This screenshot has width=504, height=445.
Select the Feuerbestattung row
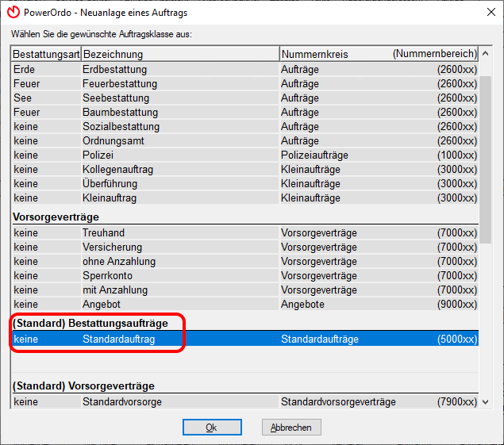(x=245, y=84)
